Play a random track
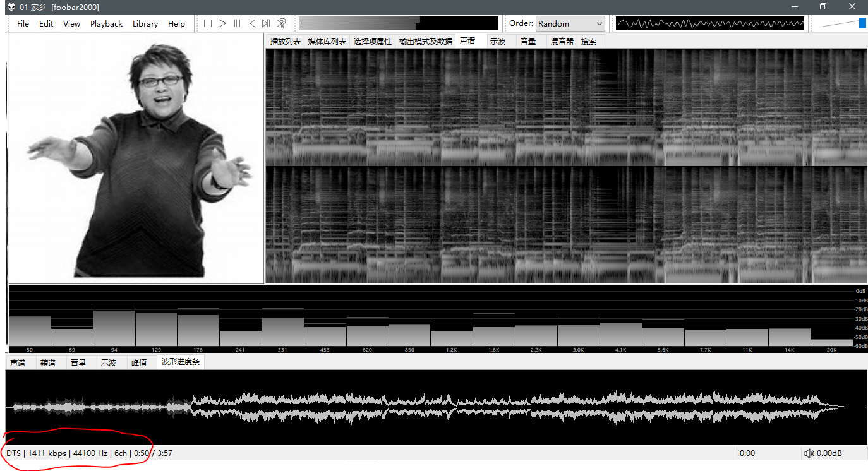868x471 pixels. coord(281,23)
